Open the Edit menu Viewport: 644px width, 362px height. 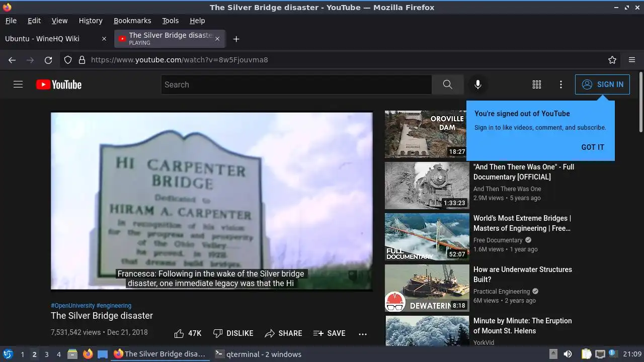pos(34,21)
